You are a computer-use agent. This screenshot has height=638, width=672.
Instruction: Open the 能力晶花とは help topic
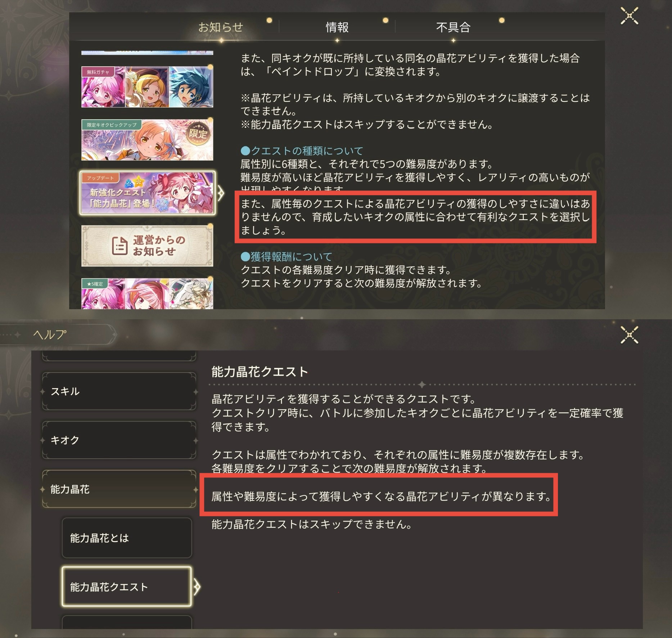[127, 538]
